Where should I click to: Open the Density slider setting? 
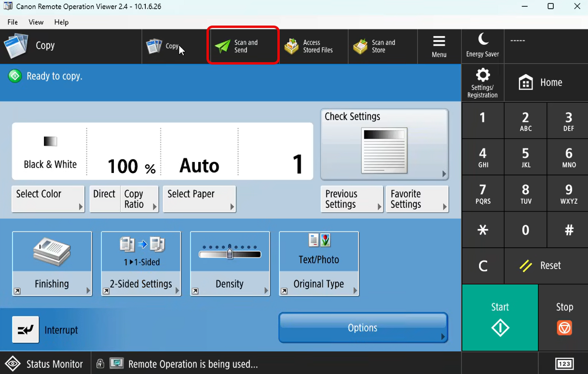point(230,263)
